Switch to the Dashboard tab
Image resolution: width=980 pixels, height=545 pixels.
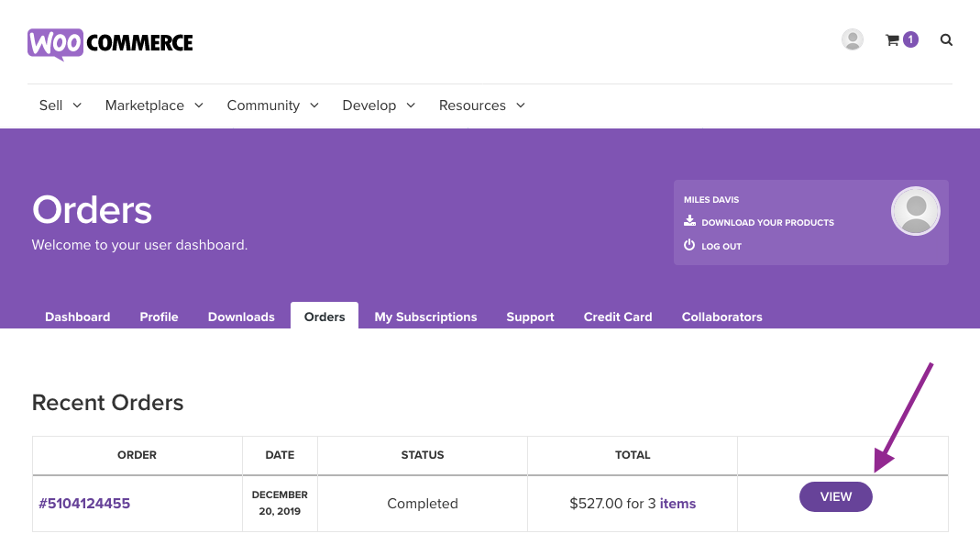click(77, 317)
